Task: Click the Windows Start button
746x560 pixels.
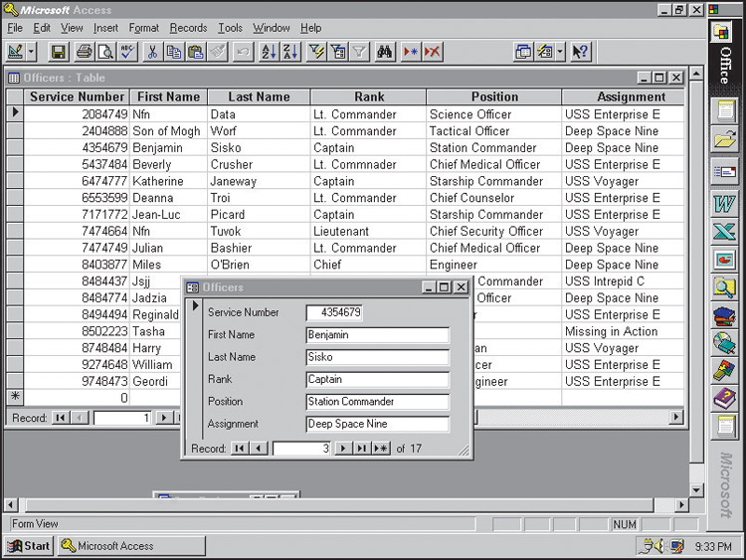Action: coord(29,546)
